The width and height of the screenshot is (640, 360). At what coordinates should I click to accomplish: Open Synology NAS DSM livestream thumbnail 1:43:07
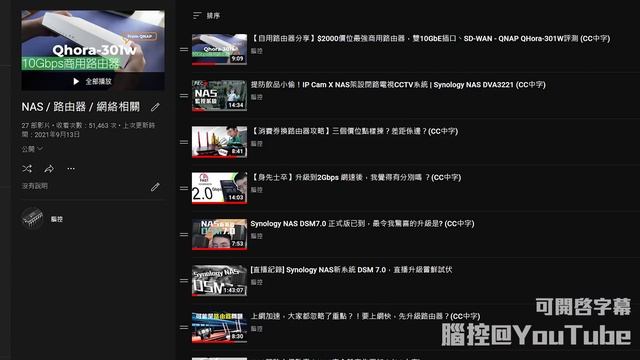[x=220, y=281]
